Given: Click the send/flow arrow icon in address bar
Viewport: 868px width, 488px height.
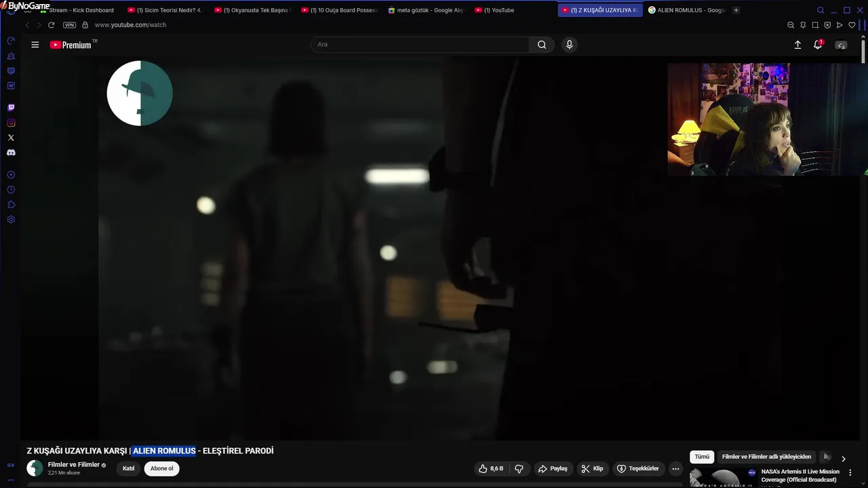Looking at the screenshot, I should [x=840, y=25].
